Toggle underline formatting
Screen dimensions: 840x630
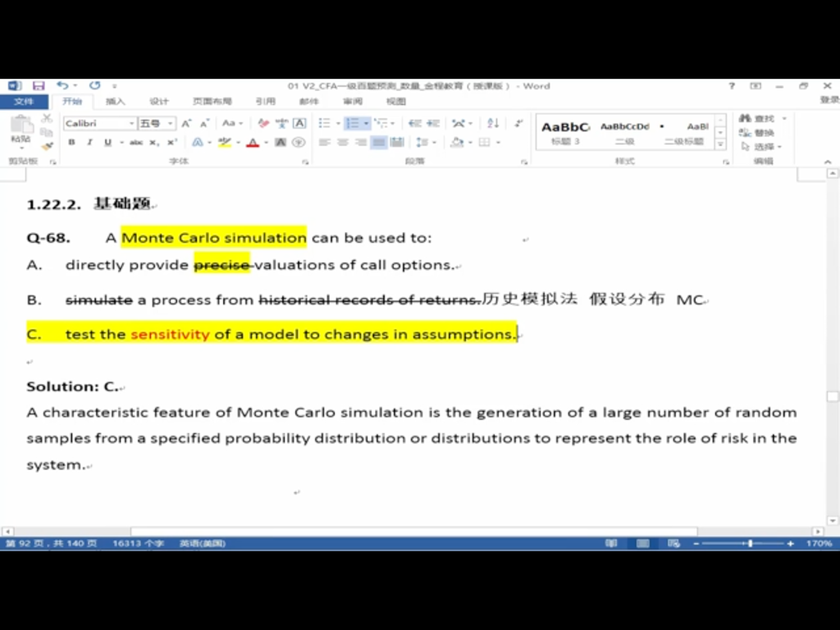(107, 143)
